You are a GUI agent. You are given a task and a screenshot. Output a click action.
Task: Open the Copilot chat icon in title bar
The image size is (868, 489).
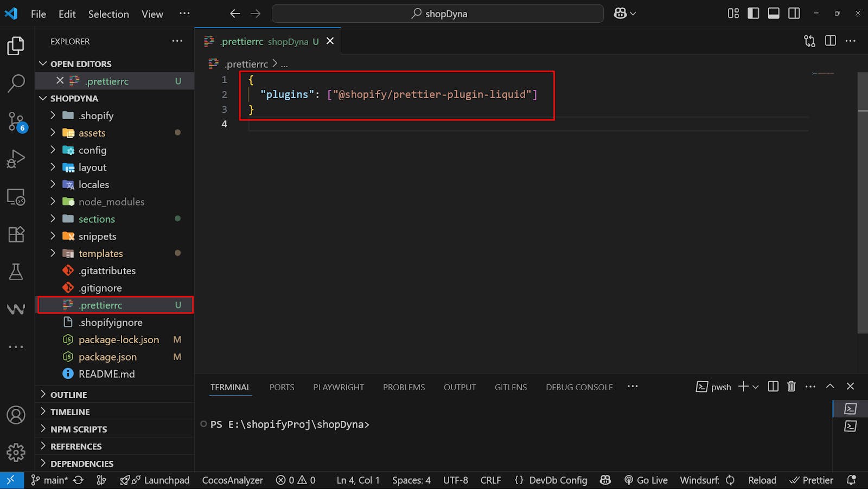click(624, 14)
